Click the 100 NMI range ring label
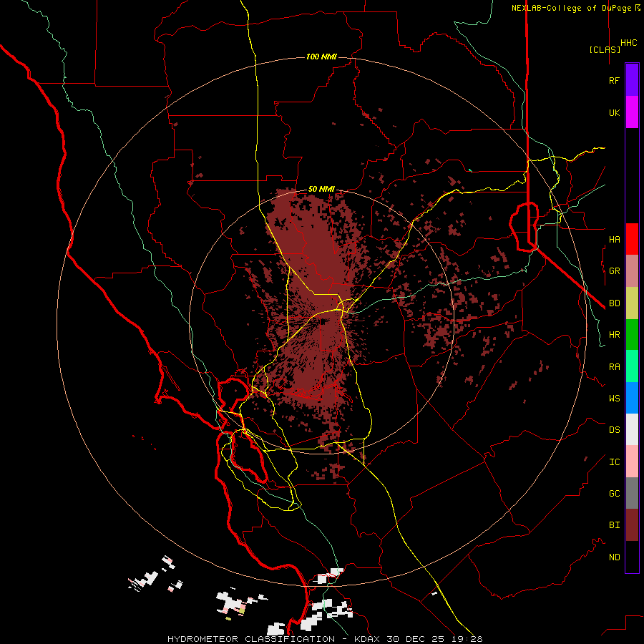 [321, 57]
